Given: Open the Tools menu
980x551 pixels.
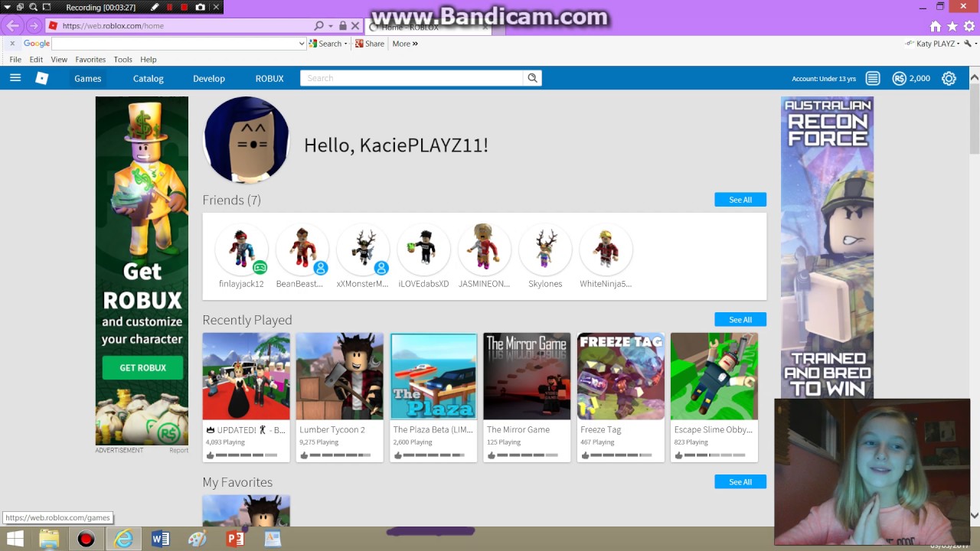Looking at the screenshot, I should (x=122, y=59).
